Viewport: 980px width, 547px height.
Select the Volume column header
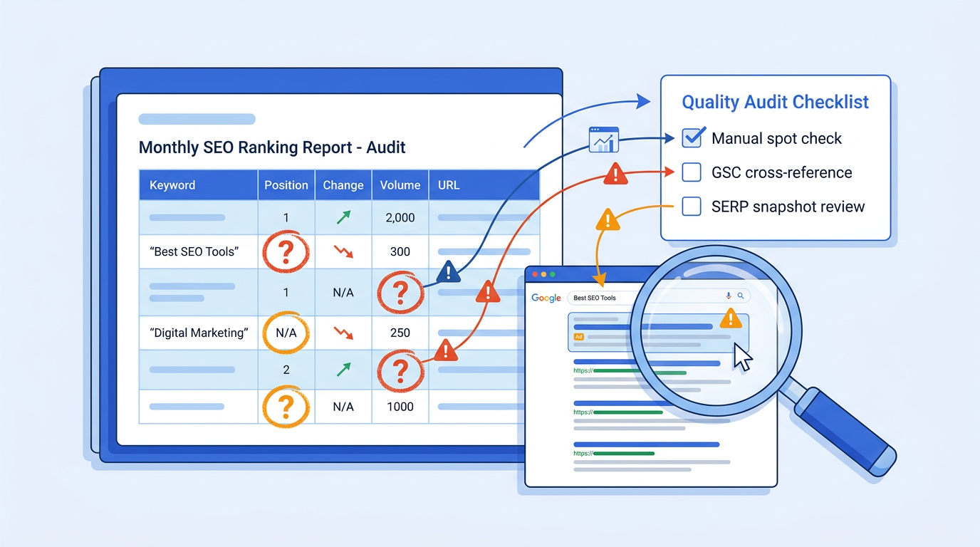pos(400,185)
